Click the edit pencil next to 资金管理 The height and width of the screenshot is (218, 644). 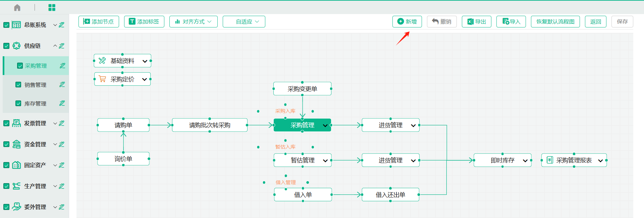(x=61, y=144)
